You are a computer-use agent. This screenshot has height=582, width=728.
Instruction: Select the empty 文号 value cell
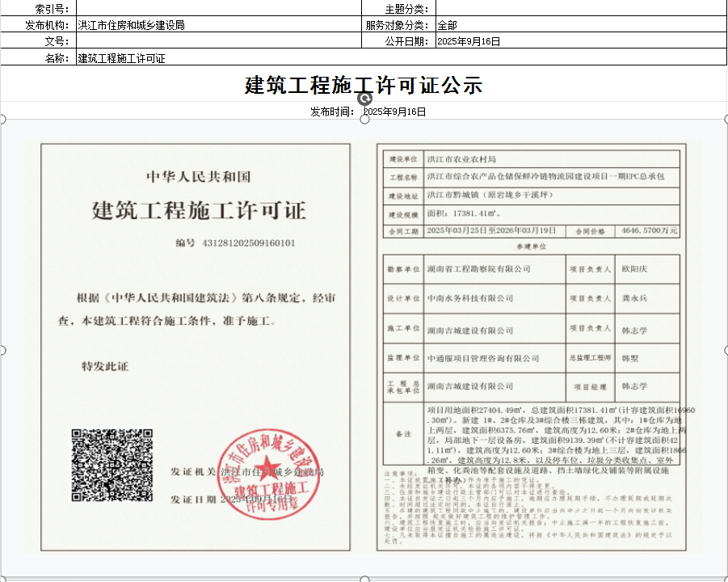(218, 41)
